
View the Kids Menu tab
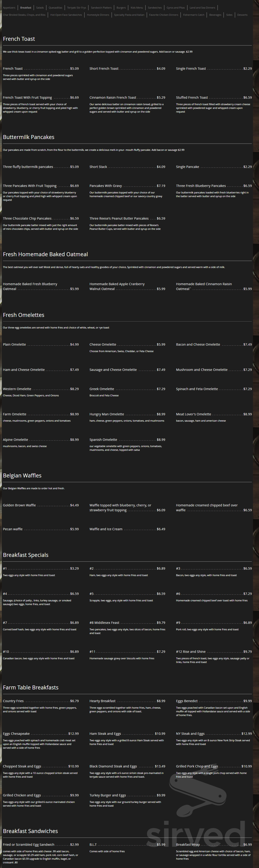tap(137, 7)
